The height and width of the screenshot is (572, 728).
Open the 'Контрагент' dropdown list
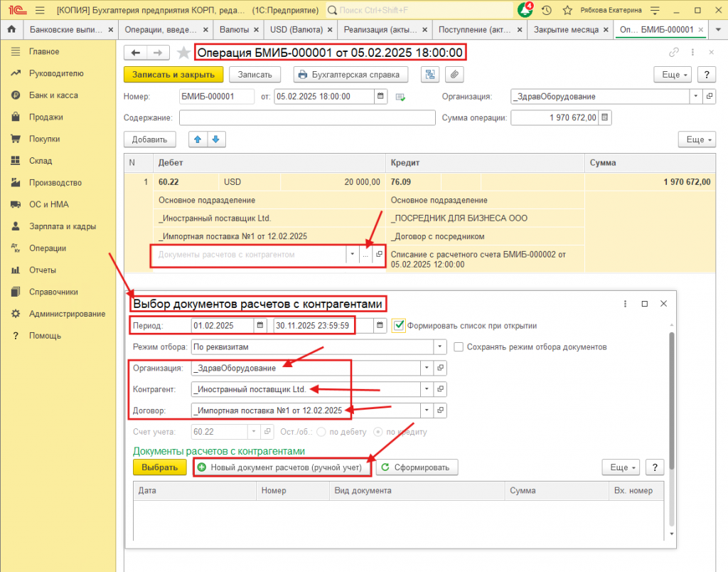click(x=426, y=389)
